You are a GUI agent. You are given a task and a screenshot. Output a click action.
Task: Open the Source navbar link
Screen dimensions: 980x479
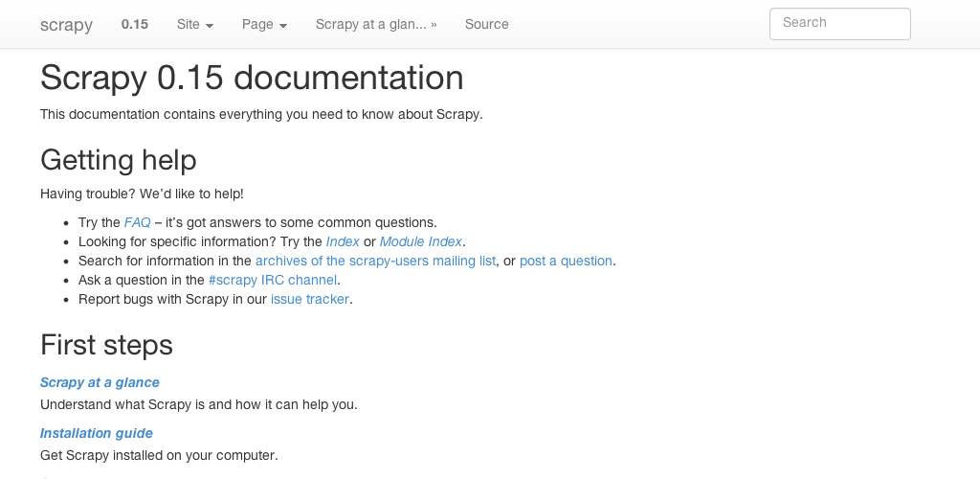click(487, 24)
